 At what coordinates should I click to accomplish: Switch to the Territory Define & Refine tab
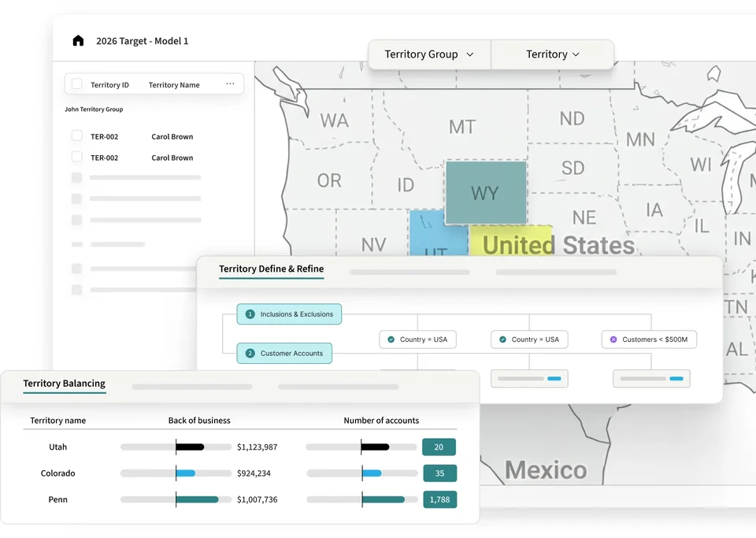coord(272,269)
